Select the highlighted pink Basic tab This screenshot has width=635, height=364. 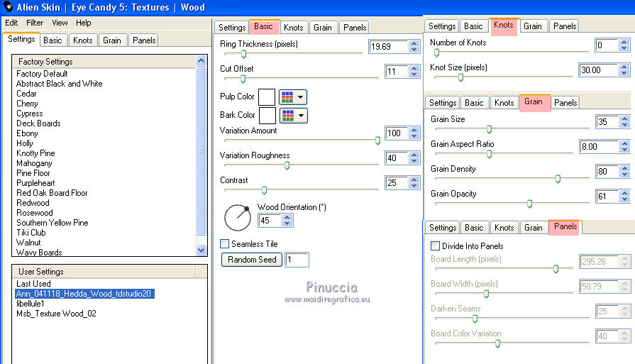[x=264, y=26]
